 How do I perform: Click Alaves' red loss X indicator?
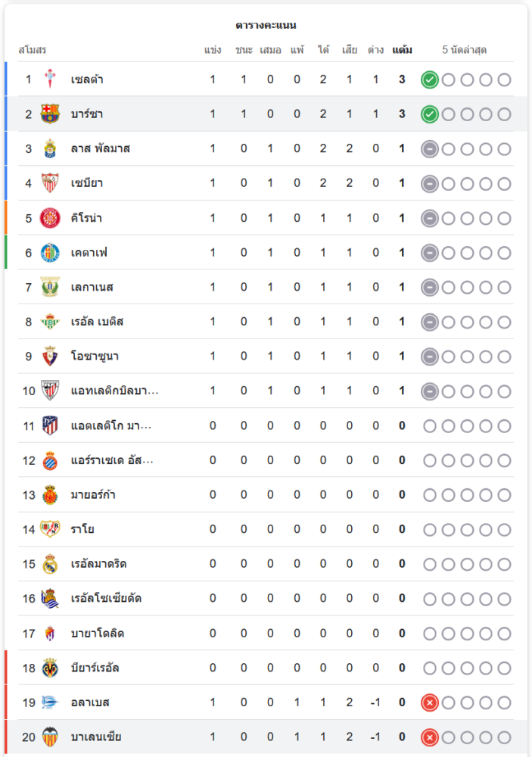430,702
